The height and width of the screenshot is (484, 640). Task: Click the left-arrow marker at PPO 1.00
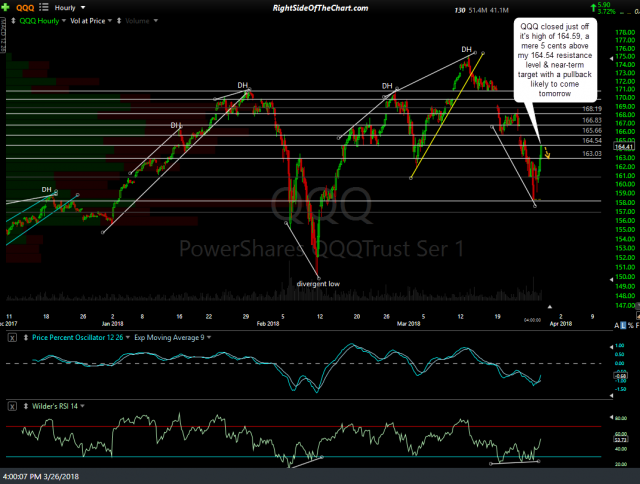611,347
